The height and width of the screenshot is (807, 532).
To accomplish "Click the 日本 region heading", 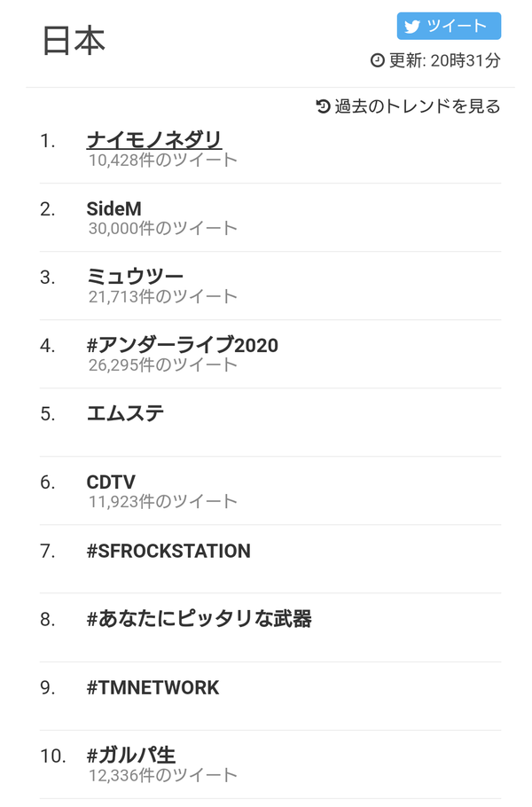I will (74, 41).
